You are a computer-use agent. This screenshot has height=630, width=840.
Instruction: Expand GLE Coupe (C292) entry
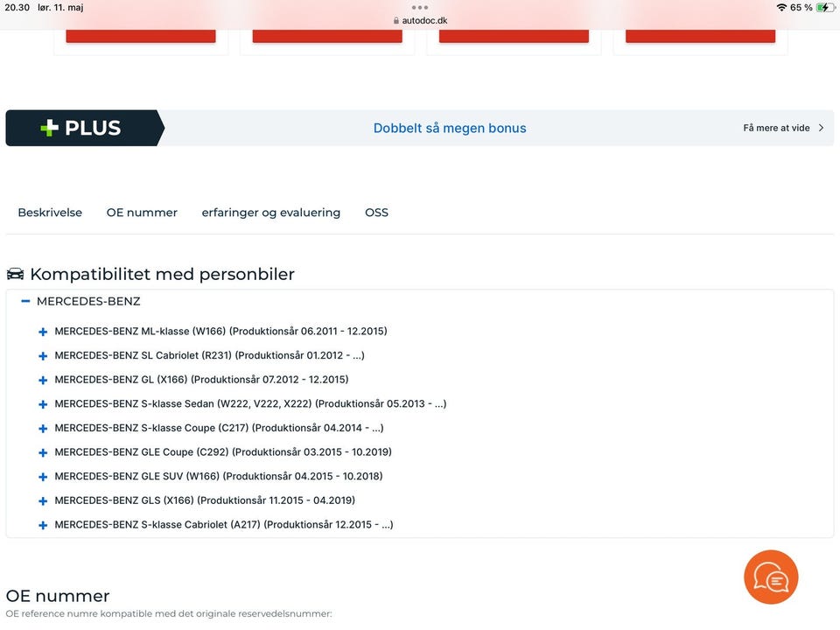coord(43,452)
